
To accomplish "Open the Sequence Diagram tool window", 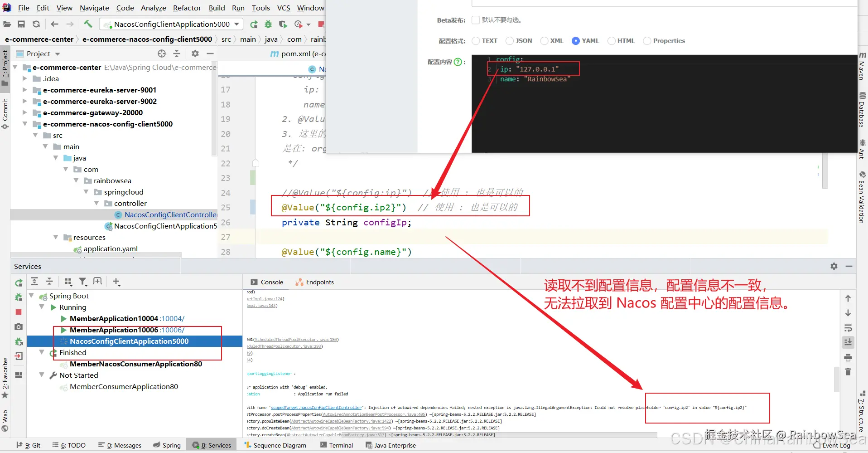I will [x=275, y=445].
